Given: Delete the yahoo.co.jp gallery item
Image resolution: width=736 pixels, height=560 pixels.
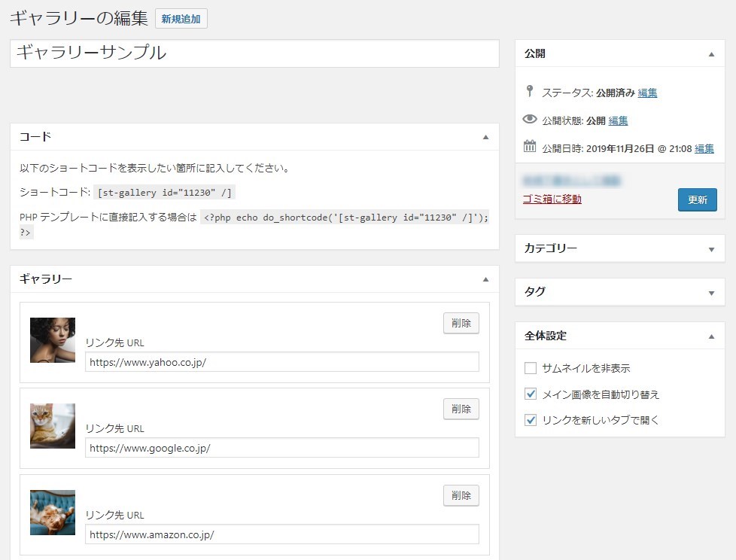Looking at the screenshot, I should coord(461,323).
